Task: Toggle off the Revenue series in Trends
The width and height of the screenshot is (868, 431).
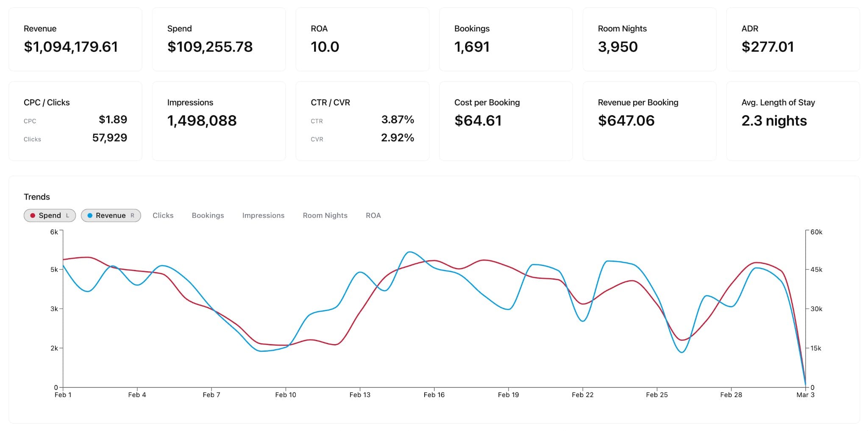Action: [x=111, y=216]
